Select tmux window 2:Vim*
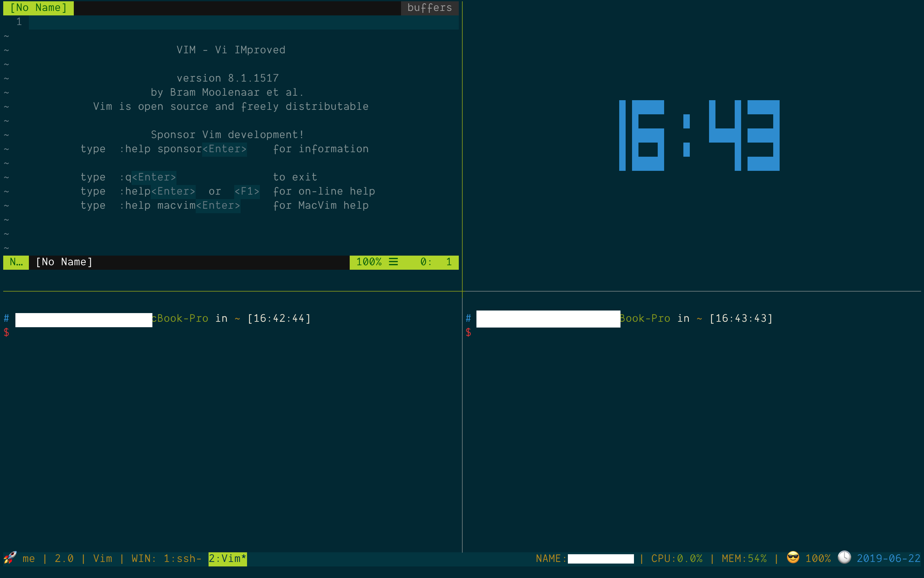 click(227, 559)
